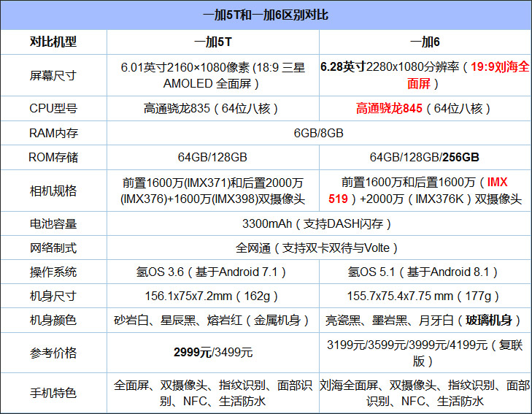This screenshot has width=532, height=414.
Task: Select the 操作系统 row label
Action: [53, 272]
